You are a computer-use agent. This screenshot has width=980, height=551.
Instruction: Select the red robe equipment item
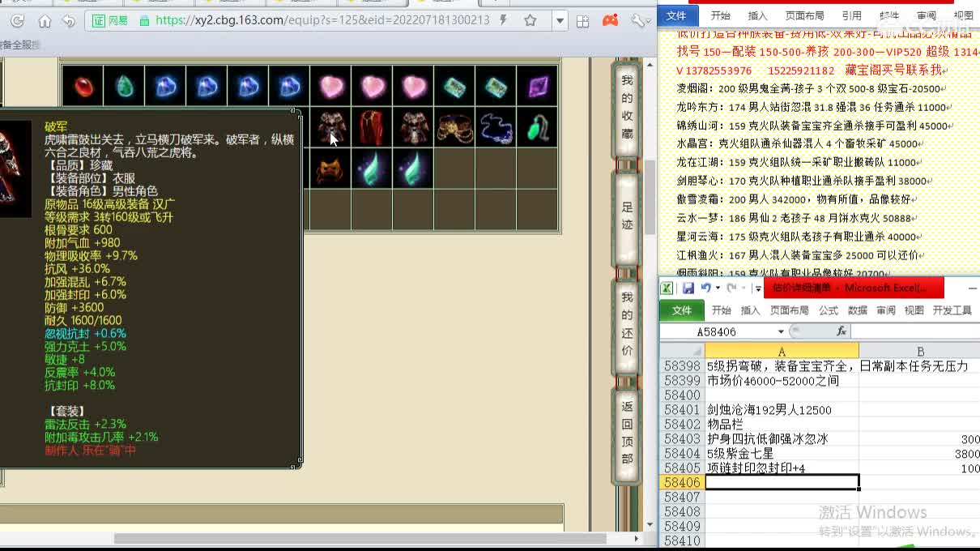[372, 127]
